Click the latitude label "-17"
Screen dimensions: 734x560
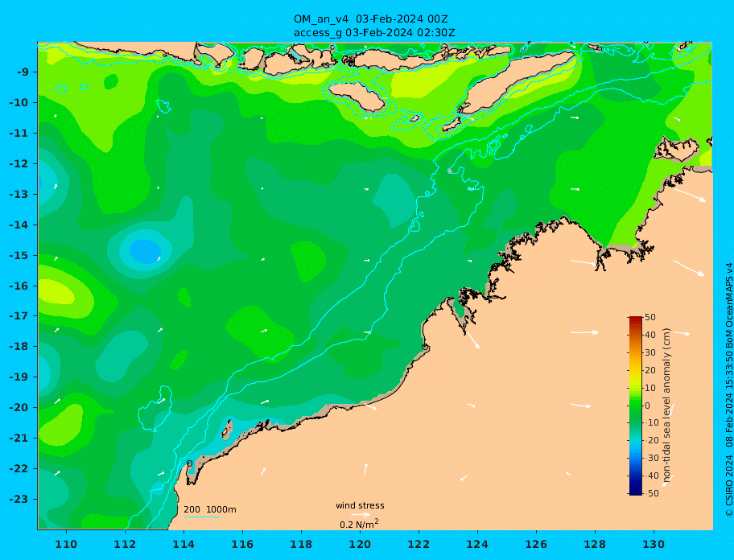19,316
